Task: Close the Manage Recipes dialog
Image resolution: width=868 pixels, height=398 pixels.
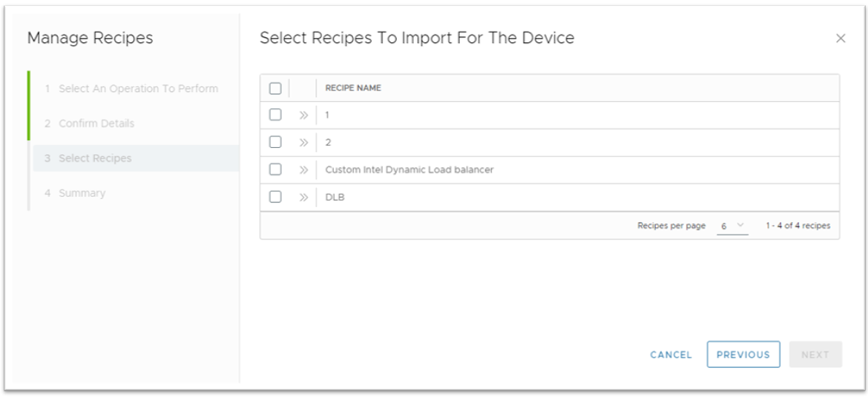Action: point(841,39)
